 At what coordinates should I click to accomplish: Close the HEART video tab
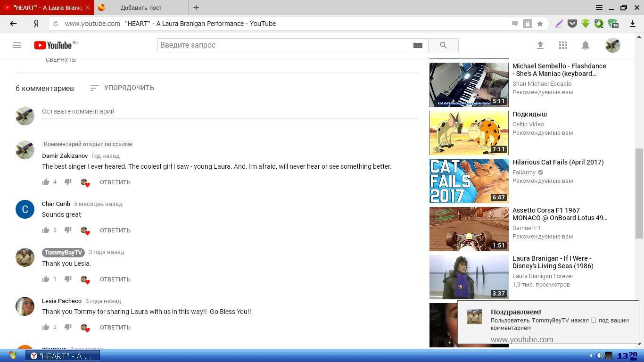88,8
